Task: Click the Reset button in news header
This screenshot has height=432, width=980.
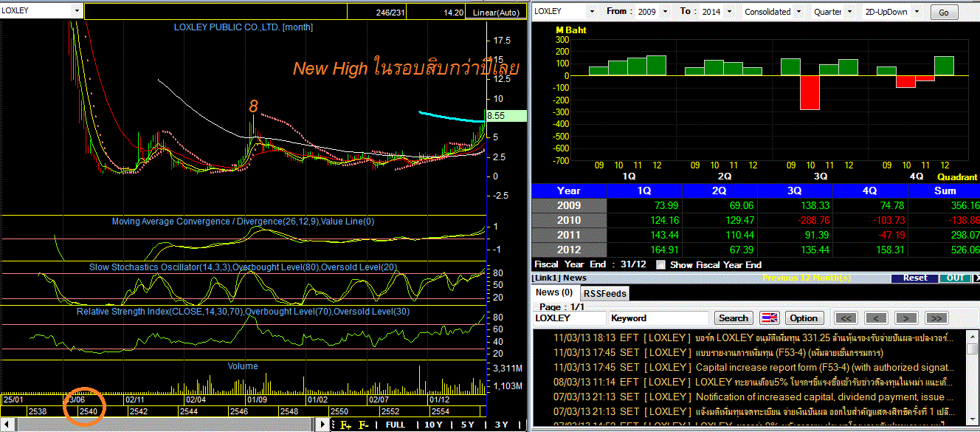Action: coord(914,278)
